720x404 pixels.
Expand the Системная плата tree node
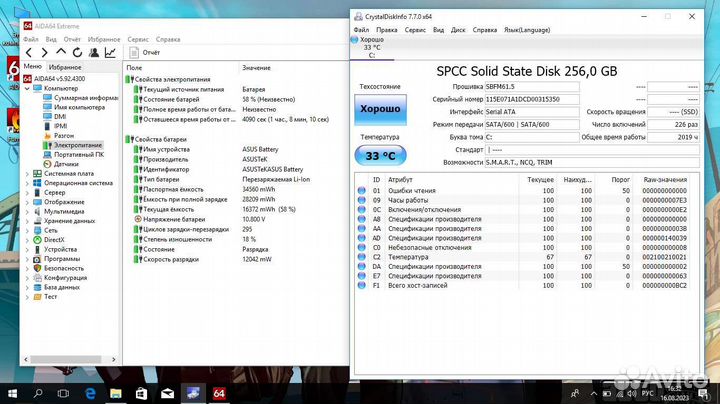[27, 174]
